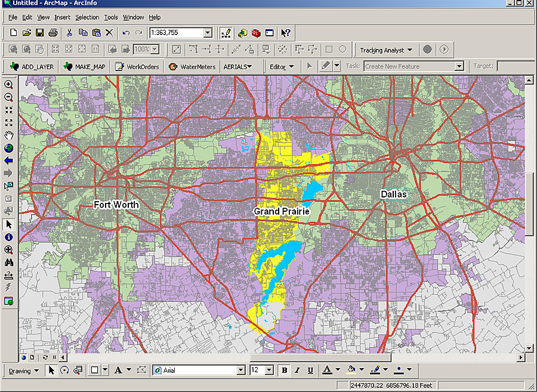This screenshot has width=537, height=392.
Task: Toggle bold text formatting
Action: tap(284, 370)
